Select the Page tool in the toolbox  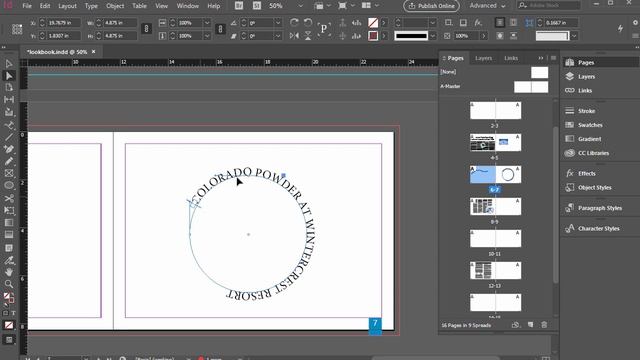(9, 88)
